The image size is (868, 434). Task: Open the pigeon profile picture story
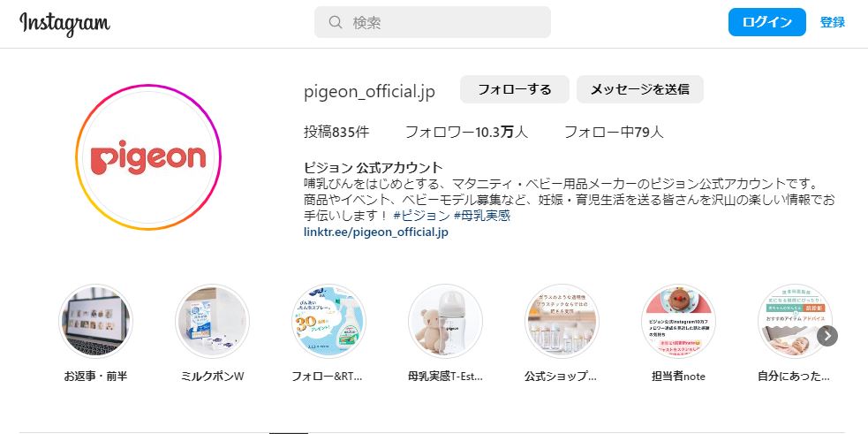[147, 157]
